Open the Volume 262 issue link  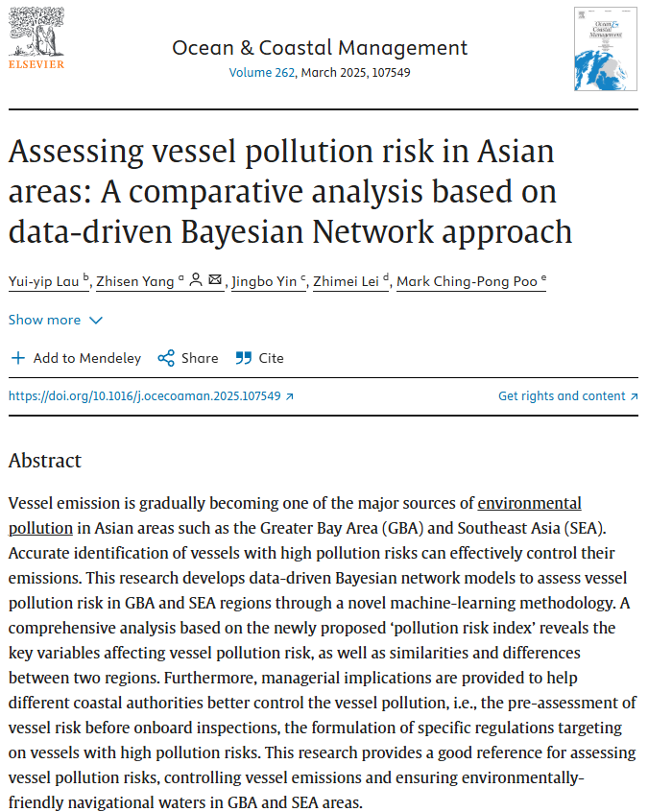(262, 73)
